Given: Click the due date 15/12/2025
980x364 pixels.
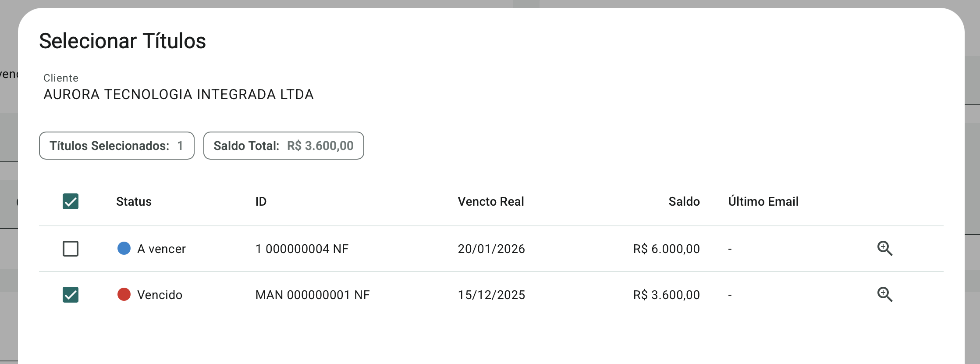Looking at the screenshot, I should [x=491, y=295].
